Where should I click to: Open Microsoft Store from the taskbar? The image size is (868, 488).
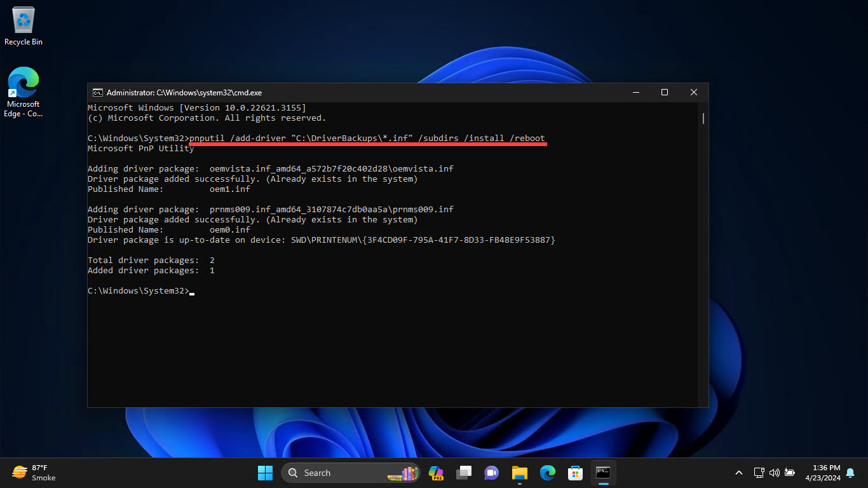pyautogui.click(x=576, y=473)
